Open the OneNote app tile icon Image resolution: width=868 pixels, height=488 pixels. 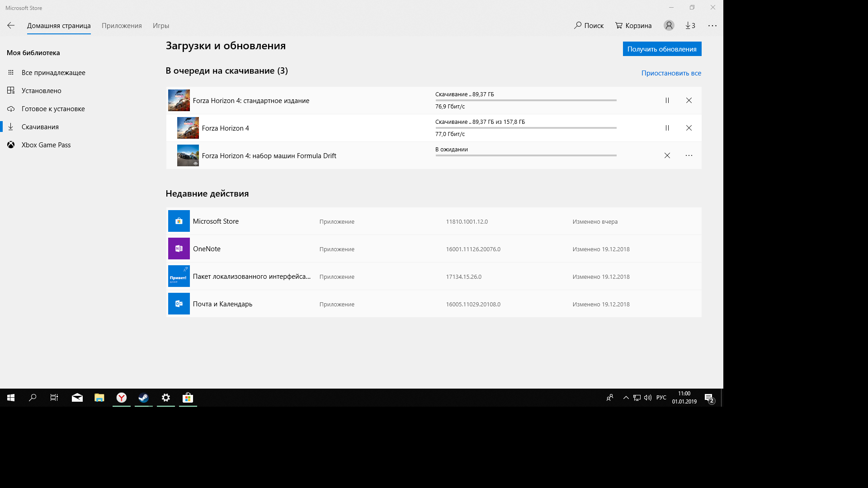click(179, 249)
